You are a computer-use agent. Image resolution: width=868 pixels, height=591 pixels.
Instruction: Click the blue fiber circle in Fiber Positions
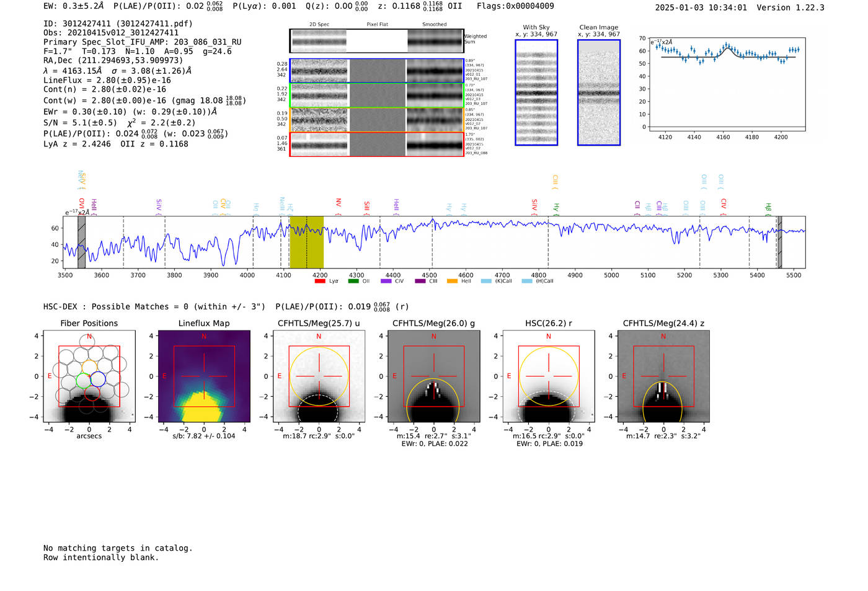(99, 379)
